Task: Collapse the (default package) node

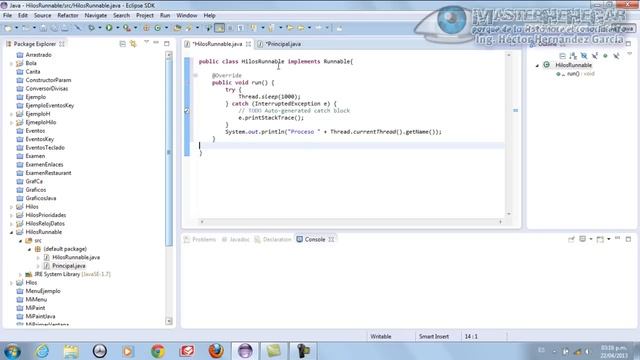Action: tap(29, 249)
